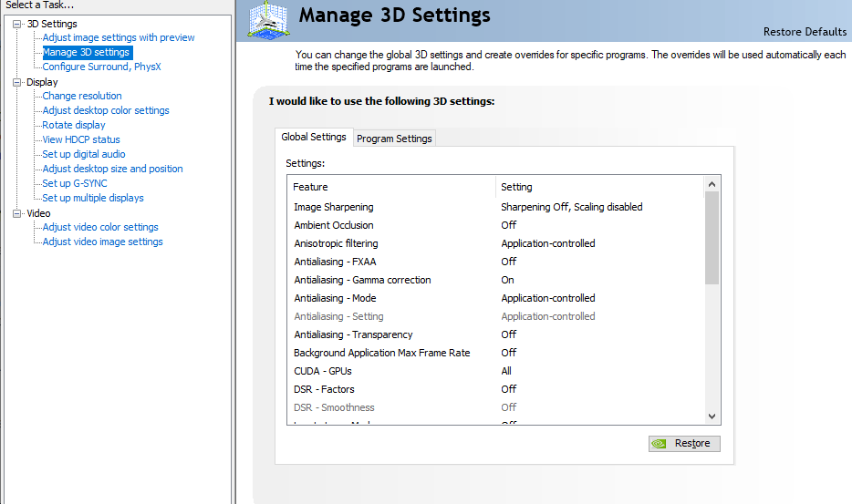Select the Global Settings tab
The height and width of the screenshot is (504, 852).
pyautogui.click(x=313, y=137)
